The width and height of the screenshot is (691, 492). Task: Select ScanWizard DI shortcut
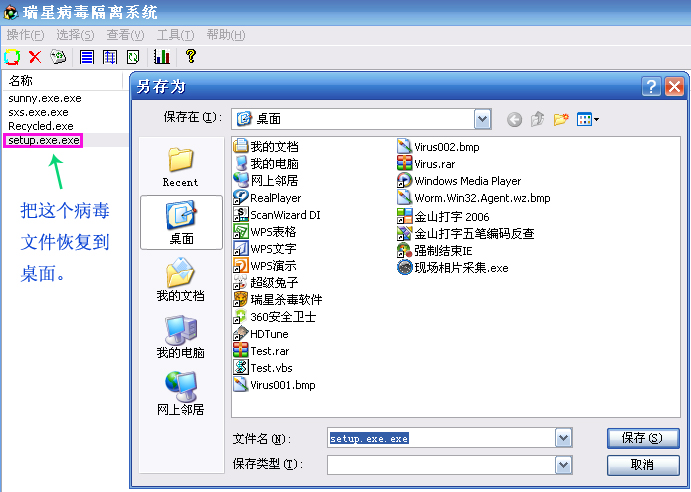coord(277,215)
